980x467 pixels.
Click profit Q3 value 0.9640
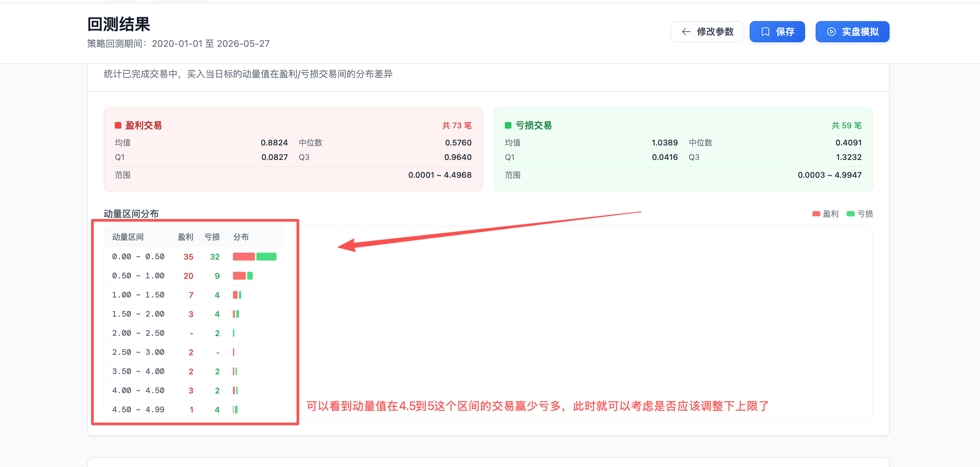tap(458, 157)
